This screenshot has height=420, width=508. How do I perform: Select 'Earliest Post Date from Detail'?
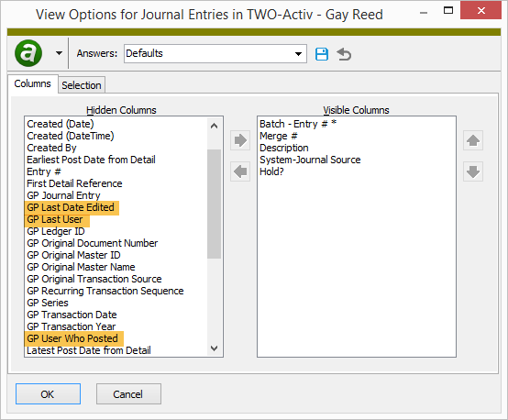pyautogui.click(x=92, y=160)
